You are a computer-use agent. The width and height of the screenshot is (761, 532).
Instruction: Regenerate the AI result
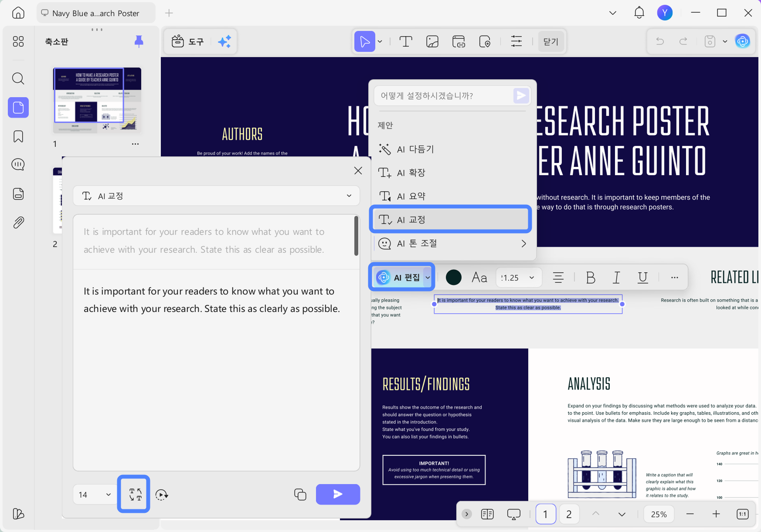tap(162, 495)
